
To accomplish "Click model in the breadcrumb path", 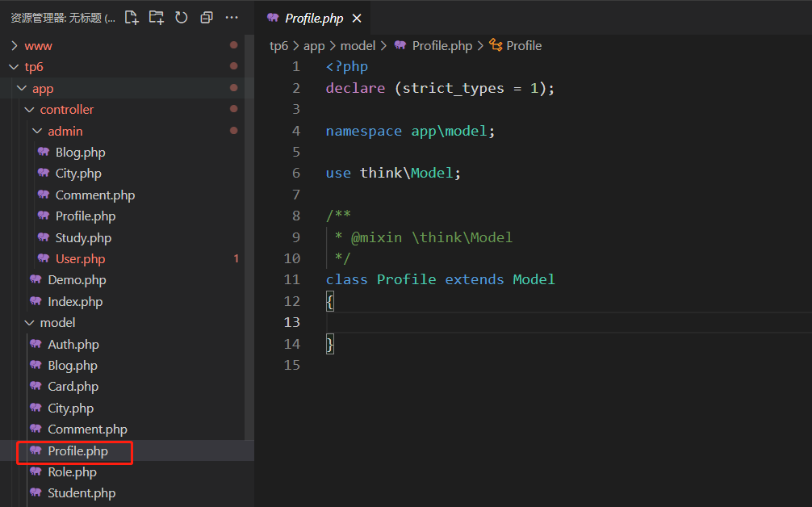I will [358, 45].
